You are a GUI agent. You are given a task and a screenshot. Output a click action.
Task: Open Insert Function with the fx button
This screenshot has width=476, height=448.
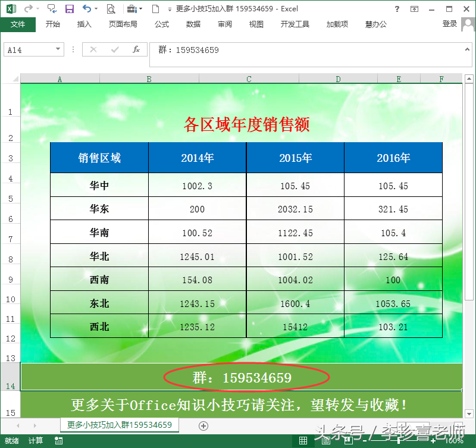[x=136, y=49]
